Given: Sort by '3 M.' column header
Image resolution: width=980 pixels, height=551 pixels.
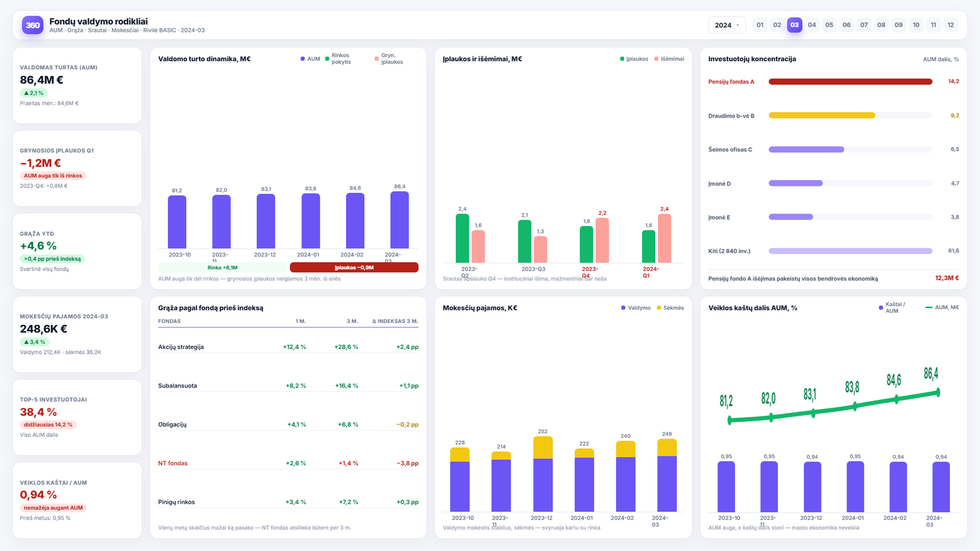Looking at the screenshot, I should click(x=352, y=321).
